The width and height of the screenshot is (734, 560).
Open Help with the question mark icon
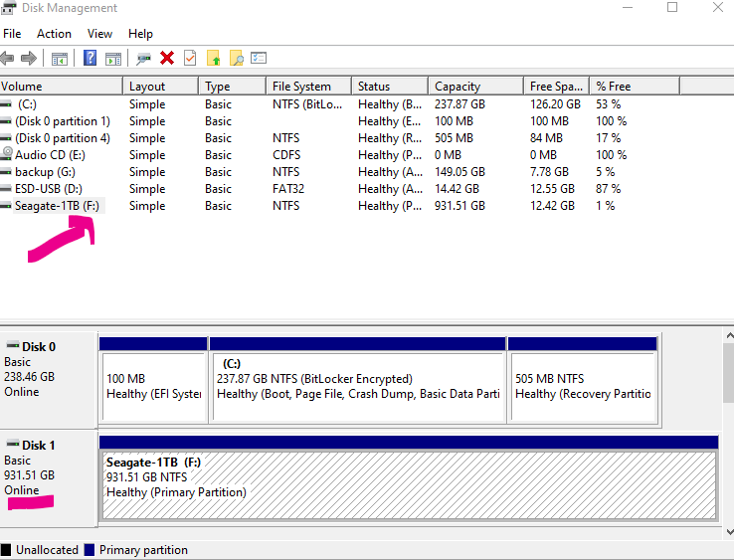(91, 59)
